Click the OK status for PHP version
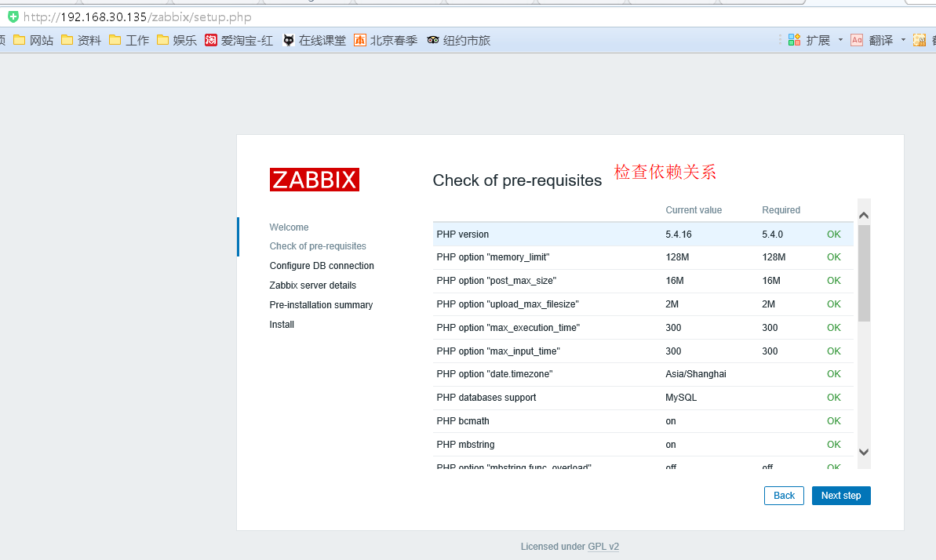The image size is (936, 560). [x=834, y=235]
